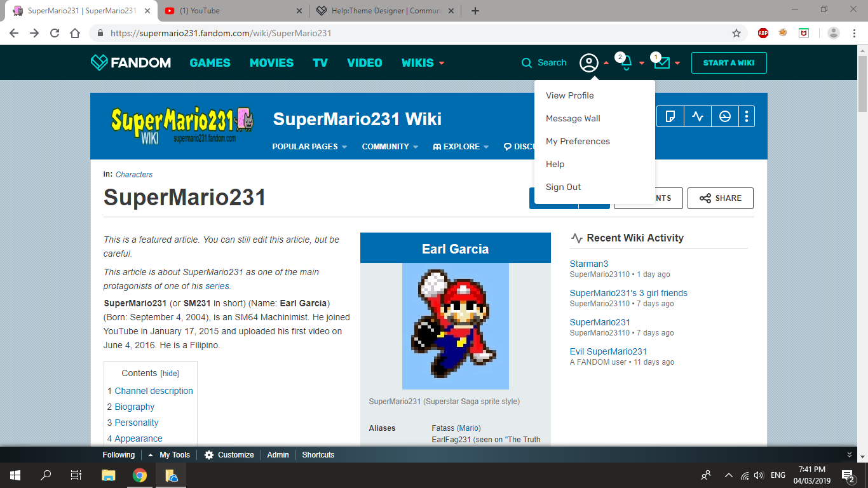Open the Admin Dashboard gauge icon

coord(725,116)
